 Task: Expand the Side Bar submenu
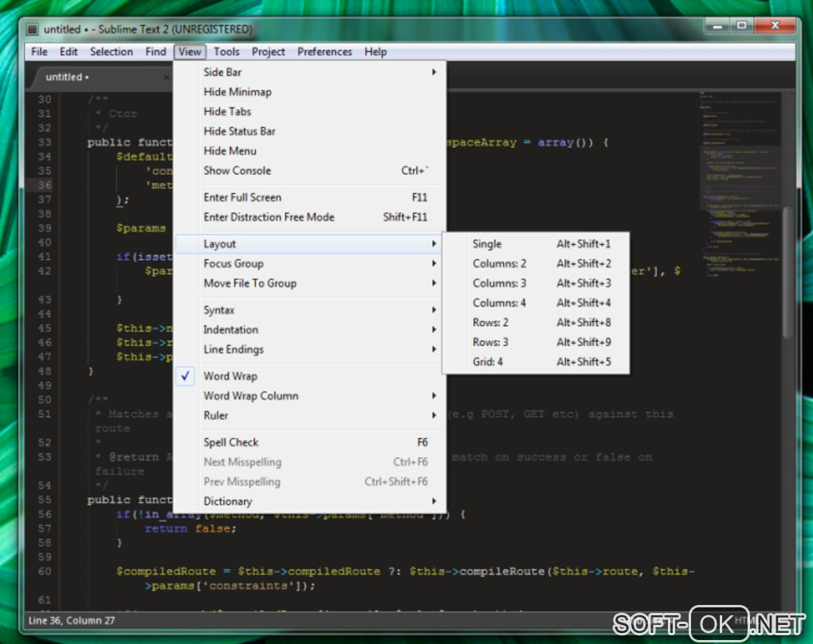(309, 72)
